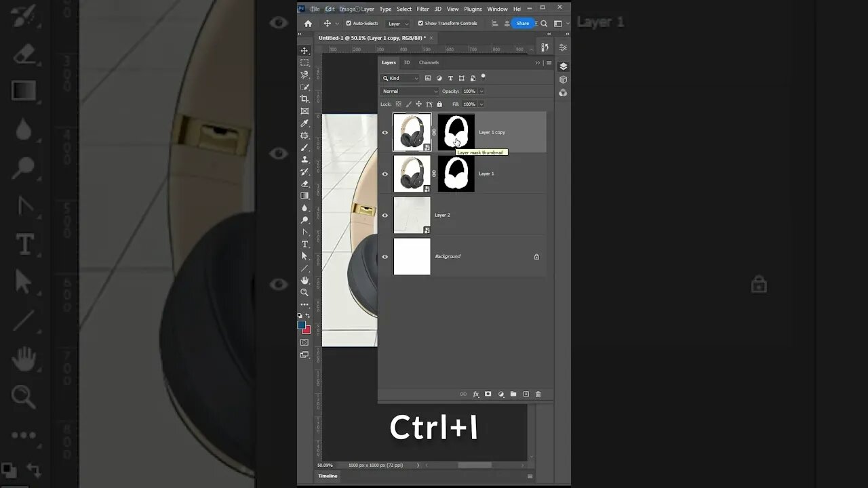This screenshot has height=488, width=868.
Task: Select the Rectangular Marquee tool
Action: [x=304, y=62]
